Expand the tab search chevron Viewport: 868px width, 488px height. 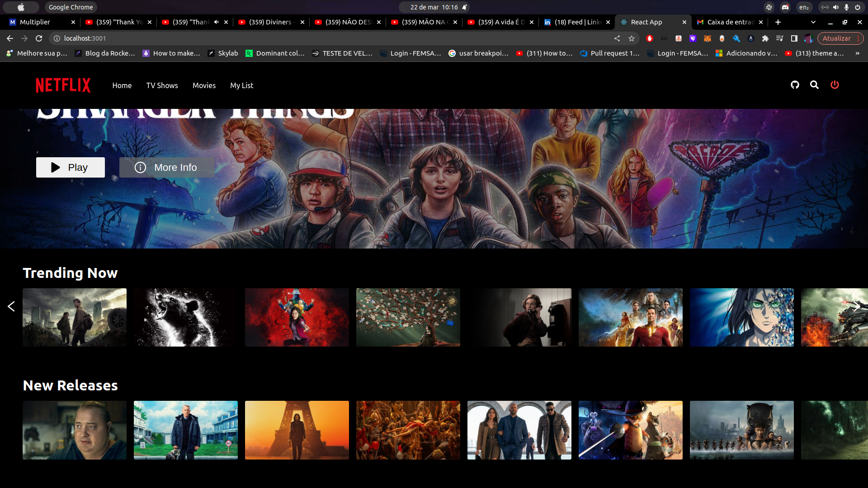coord(813,22)
